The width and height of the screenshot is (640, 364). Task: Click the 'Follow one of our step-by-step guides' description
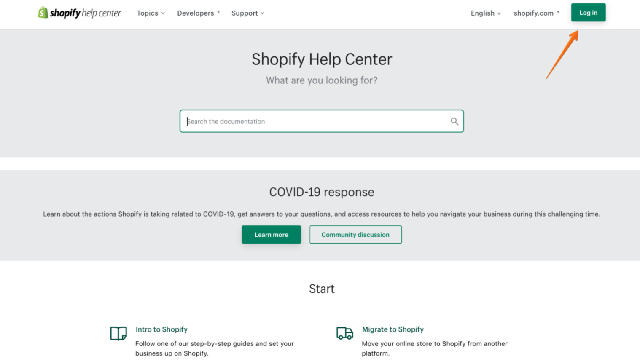pyautogui.click(x=215, y=348)
